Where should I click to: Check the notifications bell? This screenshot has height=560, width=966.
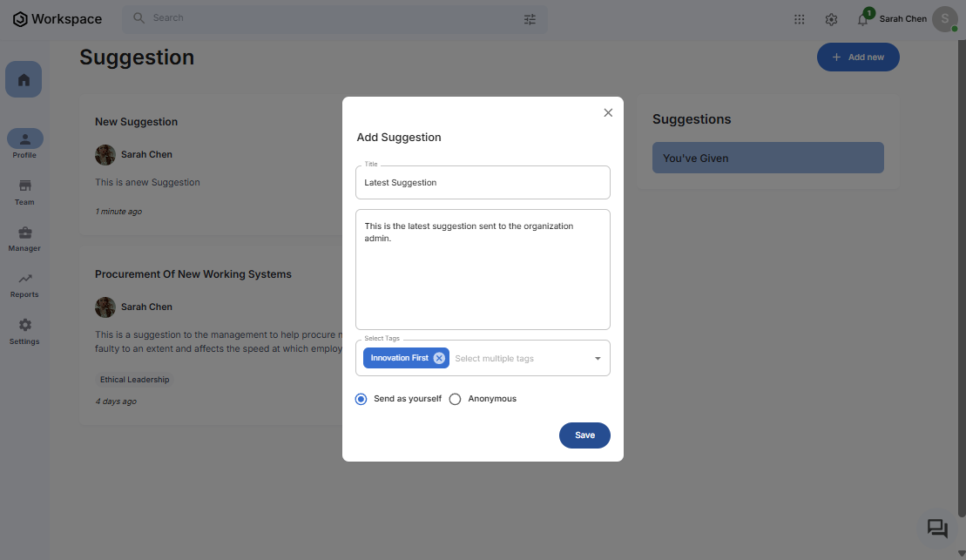(x=862, y=20)
